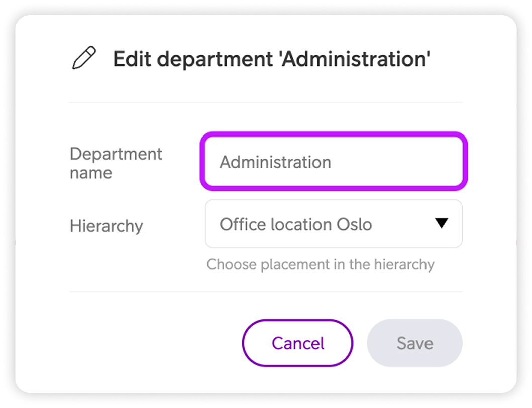The height and width of the screenshot is (408, 532).
Task: Click the black dropdown arrow triangle
Action: [x=441, y=224]
